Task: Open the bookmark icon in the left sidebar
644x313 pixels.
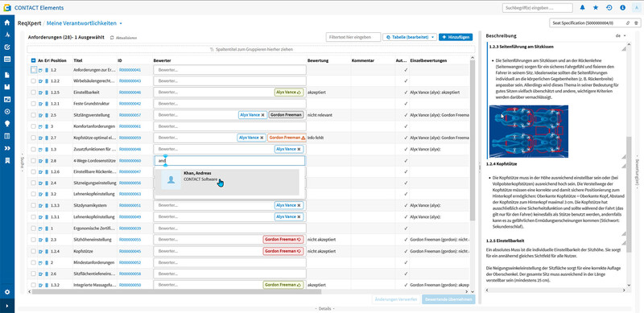Action: [7, 160]
